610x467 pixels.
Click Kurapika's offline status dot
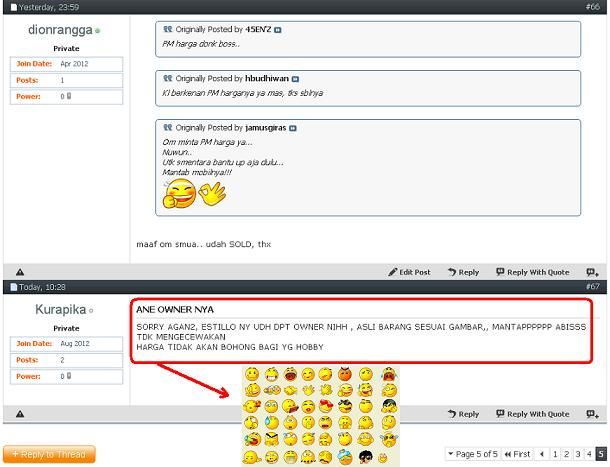point(91,311)
